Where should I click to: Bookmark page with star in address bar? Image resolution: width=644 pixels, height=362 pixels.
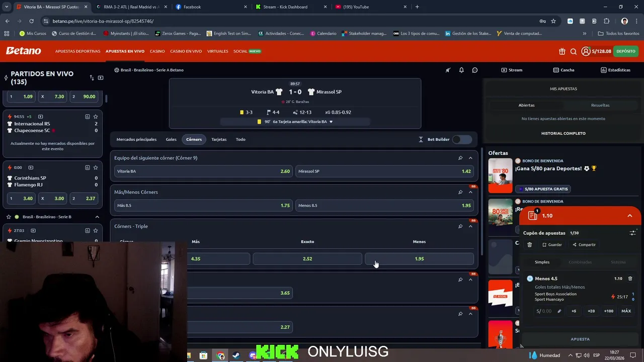[553, 21]
